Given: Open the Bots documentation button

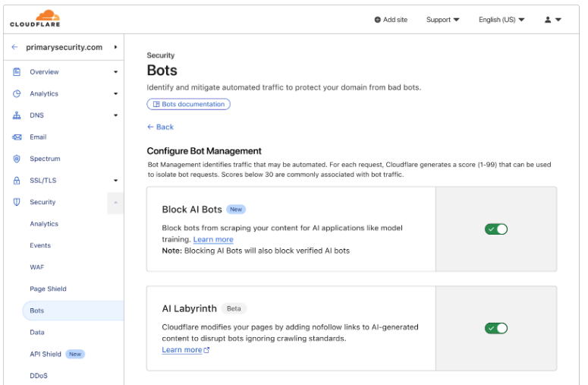Looking at the screenshot, I should tap(189, 104).
